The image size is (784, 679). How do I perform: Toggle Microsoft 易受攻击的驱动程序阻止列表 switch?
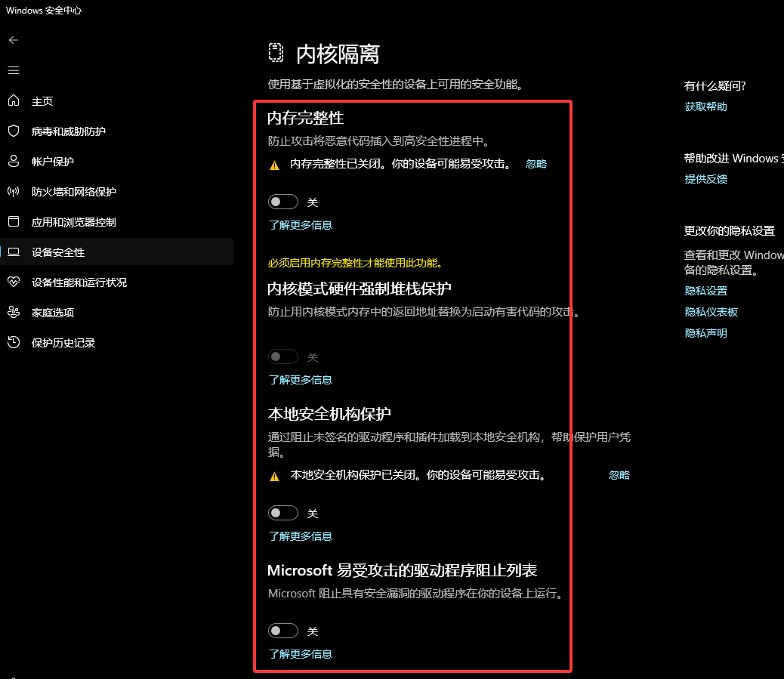point(283,631)
